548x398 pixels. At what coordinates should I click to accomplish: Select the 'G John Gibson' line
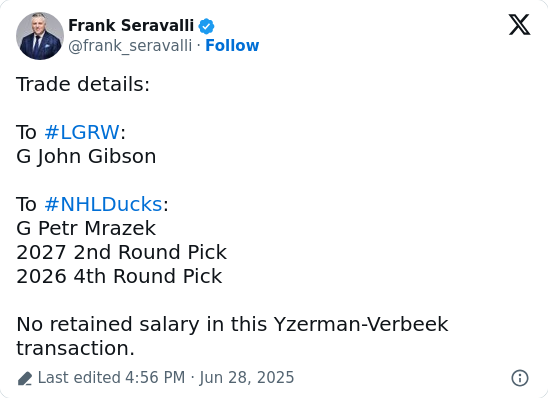[x=86, y=156]
